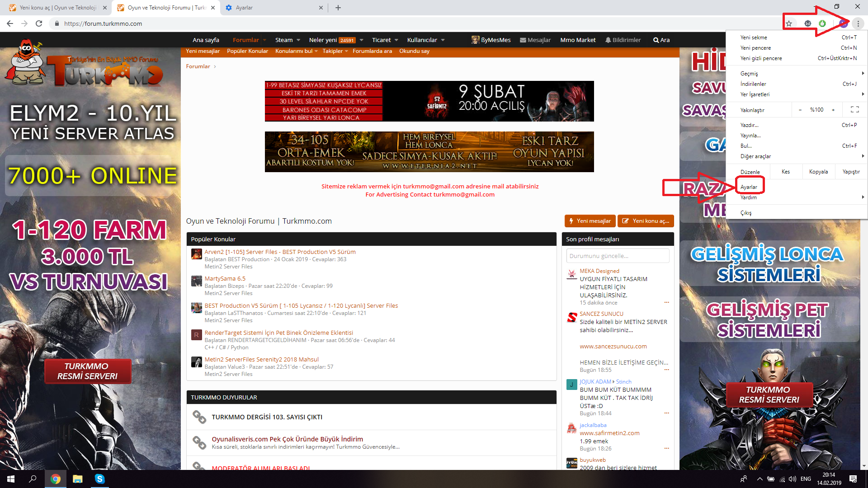Expand the Ticaret dropdown arrow
This screenshot has height=488, width=868.
pos(396,40)
